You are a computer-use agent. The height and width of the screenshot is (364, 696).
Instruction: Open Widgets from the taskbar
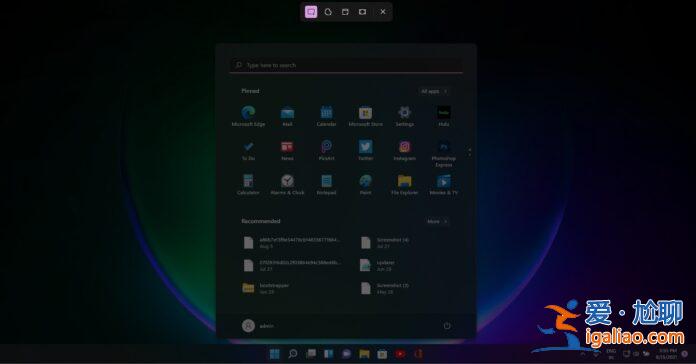click(x=328, y=354)
